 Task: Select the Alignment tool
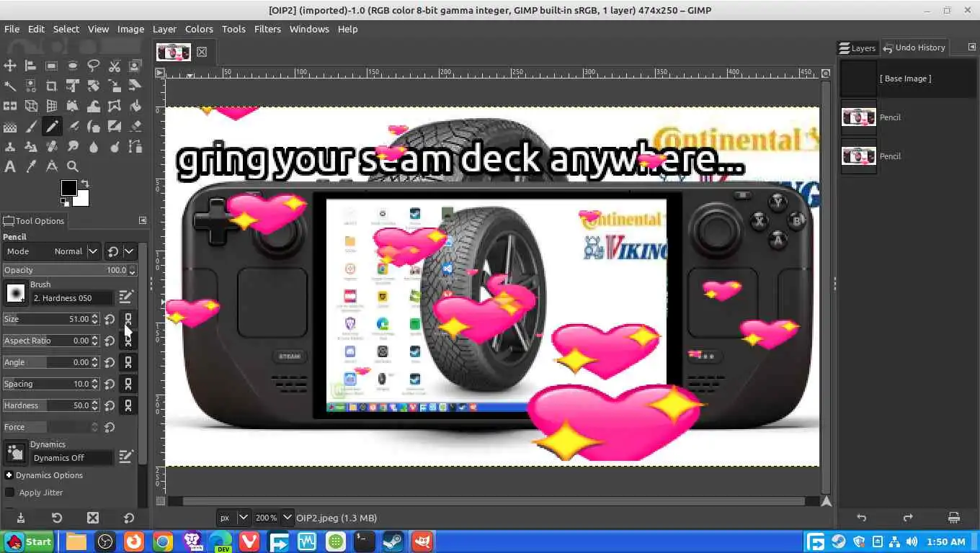(x=31, y=66)
